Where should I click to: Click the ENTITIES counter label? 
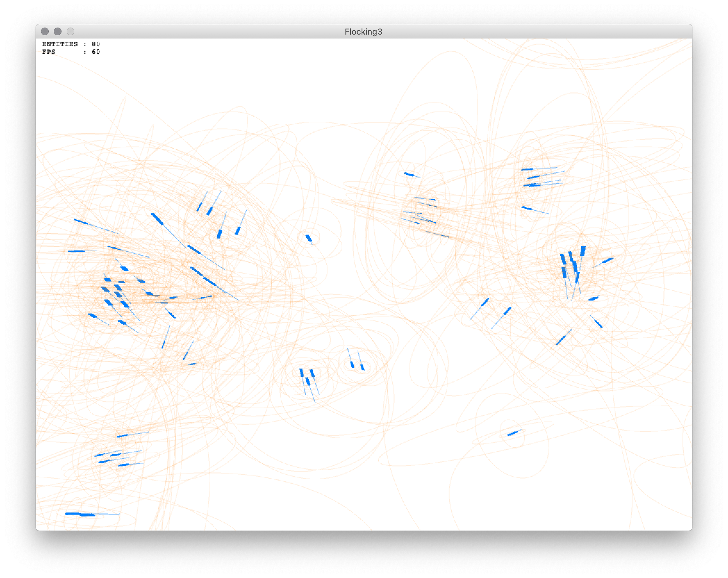pos(60,44)
